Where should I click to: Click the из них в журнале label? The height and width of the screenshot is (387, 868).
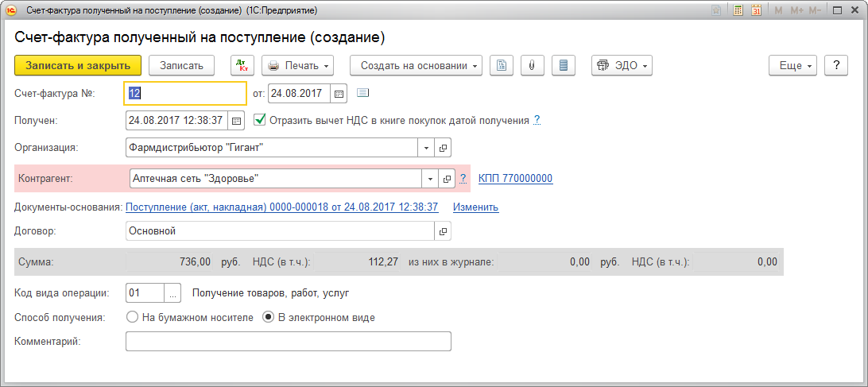coord(451,262)
